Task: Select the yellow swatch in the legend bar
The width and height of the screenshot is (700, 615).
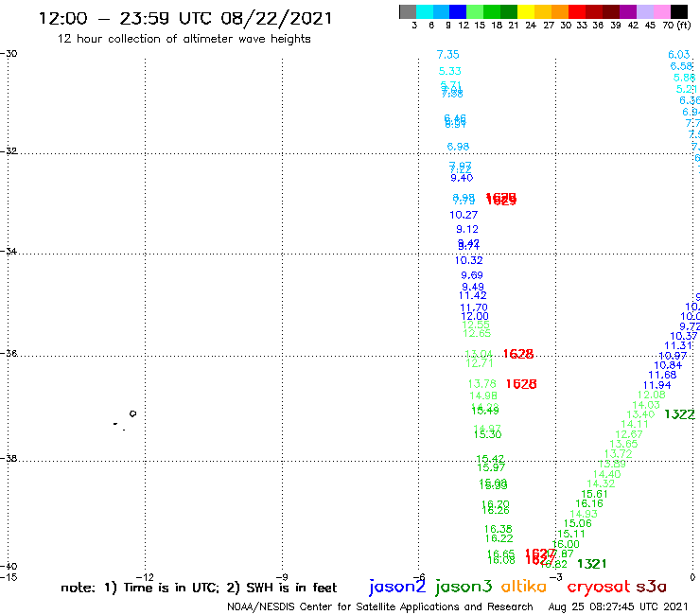Action: 526,11
